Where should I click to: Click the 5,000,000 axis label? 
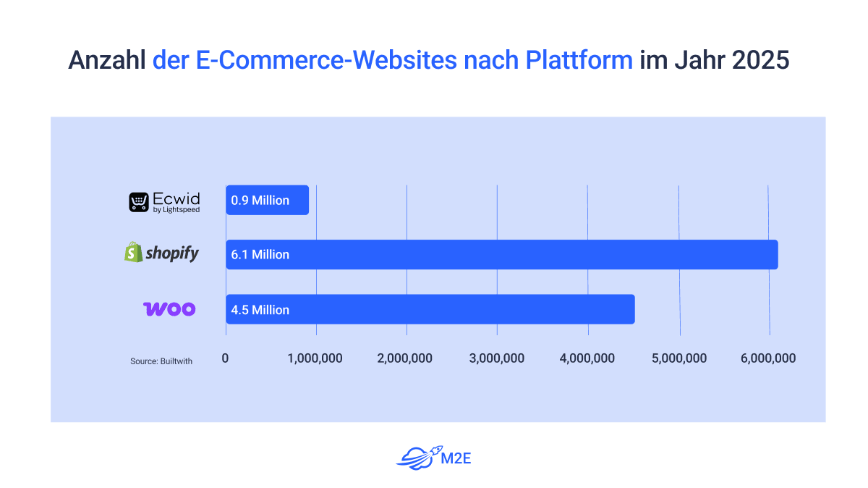pos(679,358)
